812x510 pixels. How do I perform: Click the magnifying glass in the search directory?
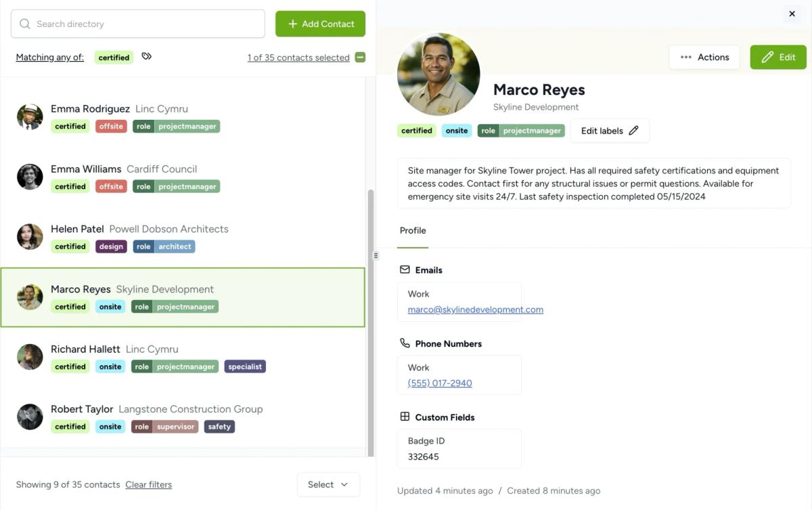26,23
